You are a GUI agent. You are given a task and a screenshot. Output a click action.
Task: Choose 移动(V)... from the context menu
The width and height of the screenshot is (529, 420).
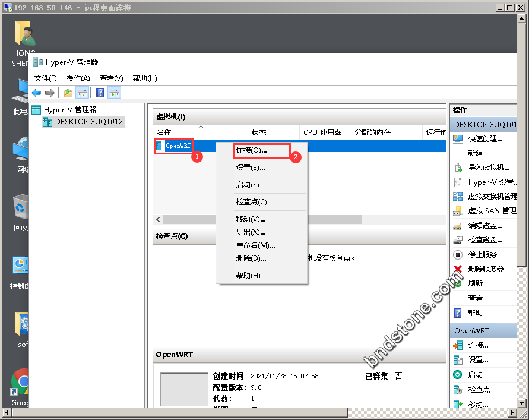pyautogui.click(x=261, y=219)
